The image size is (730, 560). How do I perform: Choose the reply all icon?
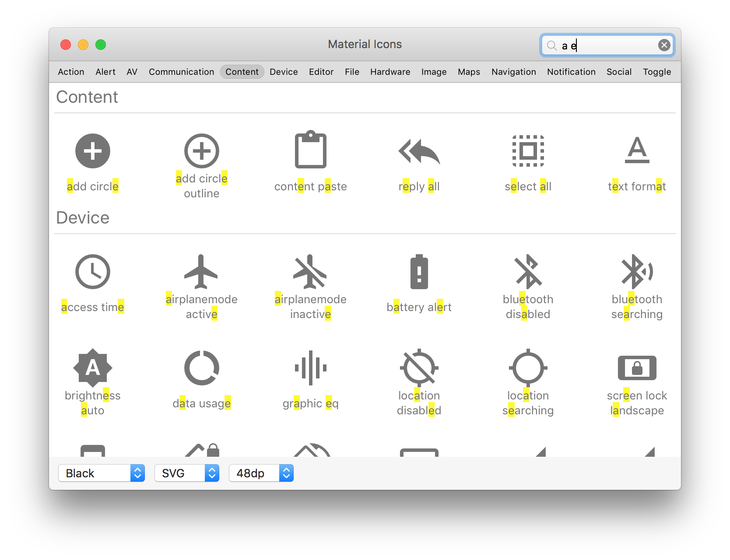click(419, 151)
